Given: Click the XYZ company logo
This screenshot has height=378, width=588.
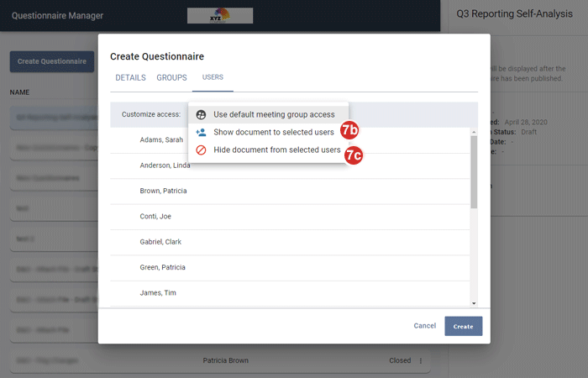Looking at the screenshot, I should (x=218, y=15).
